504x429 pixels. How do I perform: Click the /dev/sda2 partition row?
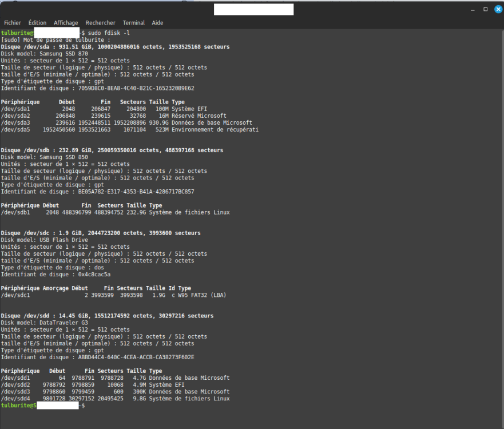(113, 116)
